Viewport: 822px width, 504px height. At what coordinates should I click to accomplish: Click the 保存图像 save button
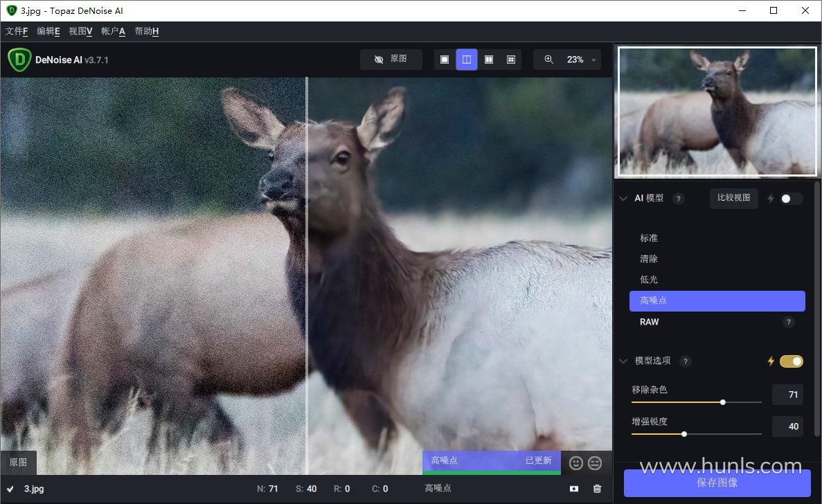click(717, 483)
